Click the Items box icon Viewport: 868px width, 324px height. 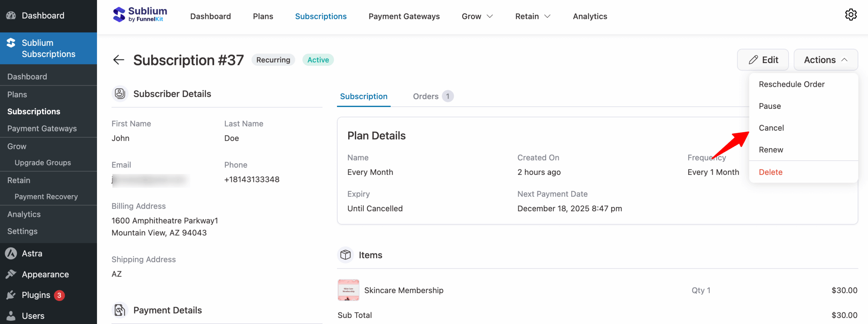pyautogui.click(x=345, y=255)
